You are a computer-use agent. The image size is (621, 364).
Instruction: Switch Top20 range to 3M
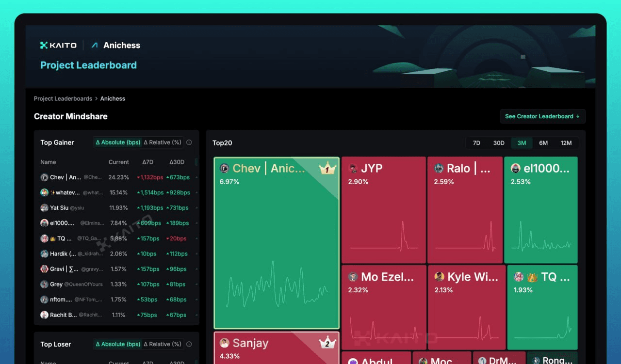(x=522, y=143)
